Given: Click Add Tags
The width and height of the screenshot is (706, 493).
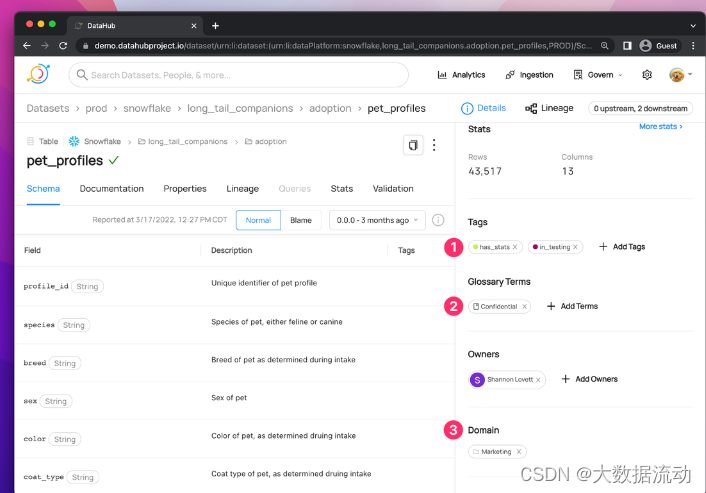Looking at the screenshot, I should (622, 247).
